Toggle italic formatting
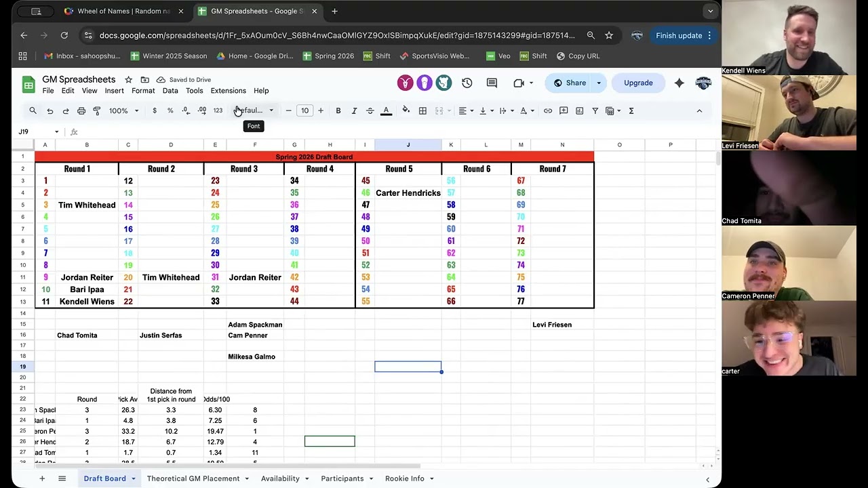Screen dimensions: 868x488 pyautogui.click(x=354, y=110)
